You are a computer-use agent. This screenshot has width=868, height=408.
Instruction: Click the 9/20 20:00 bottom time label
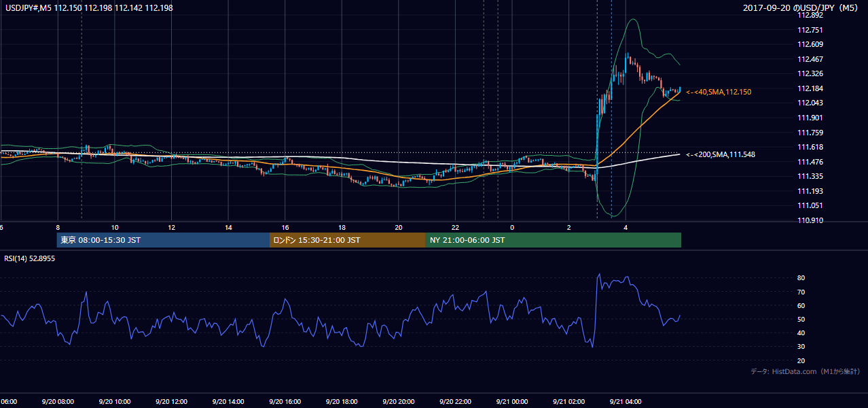(399, 402)
